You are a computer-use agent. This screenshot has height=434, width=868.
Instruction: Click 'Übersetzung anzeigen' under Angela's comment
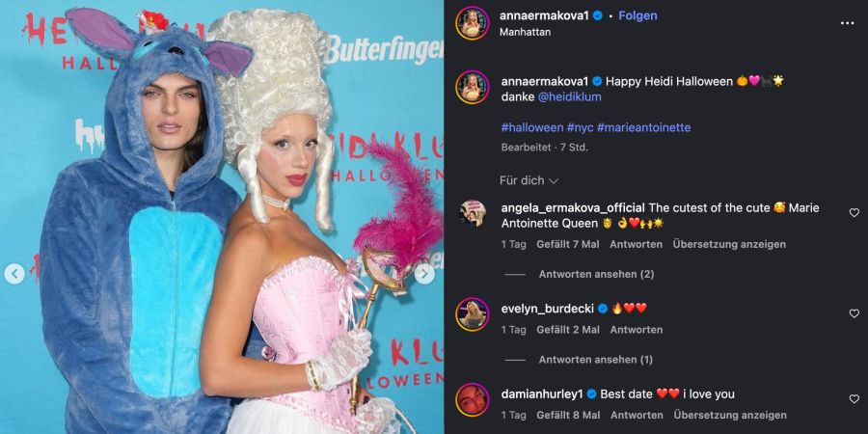[729, 244]
